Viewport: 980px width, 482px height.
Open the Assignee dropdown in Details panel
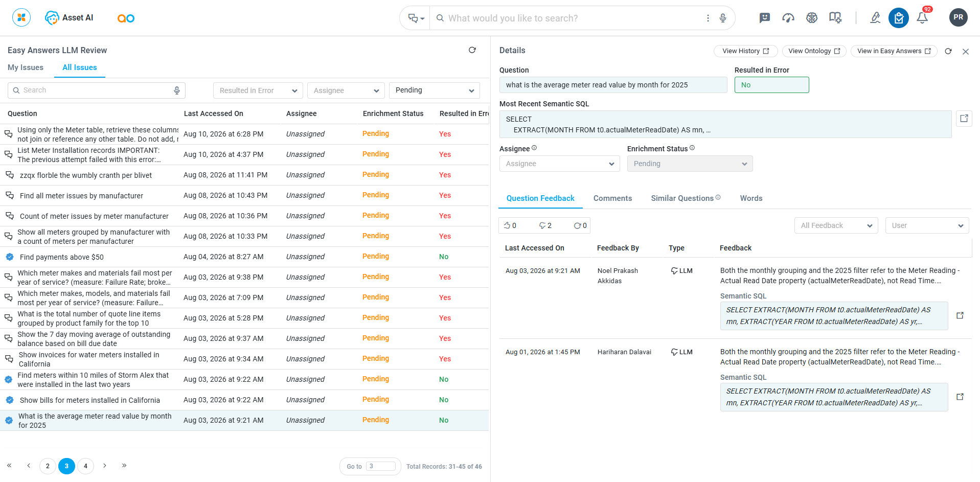tap(560, 164)
